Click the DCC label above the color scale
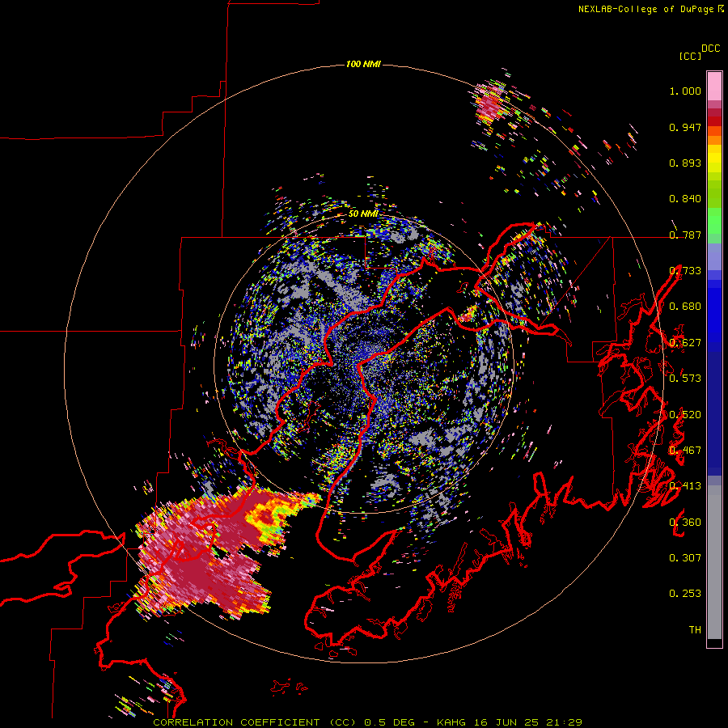The width and height of the screenshot is (728, 728). pos(711,49)
